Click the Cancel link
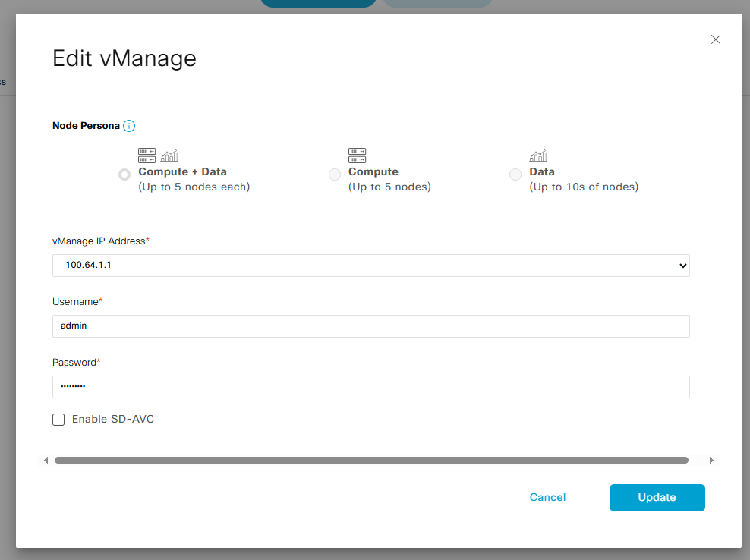 [547, 498]
